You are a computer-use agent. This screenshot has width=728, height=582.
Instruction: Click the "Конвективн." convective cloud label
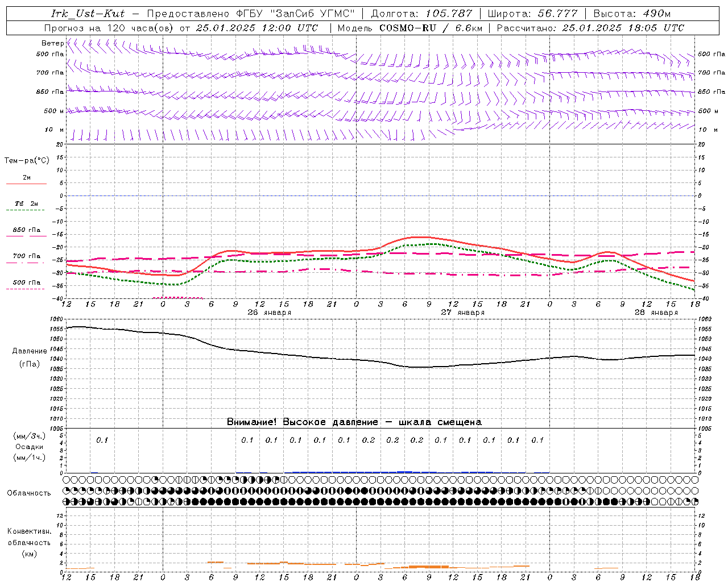click(29, 531)
